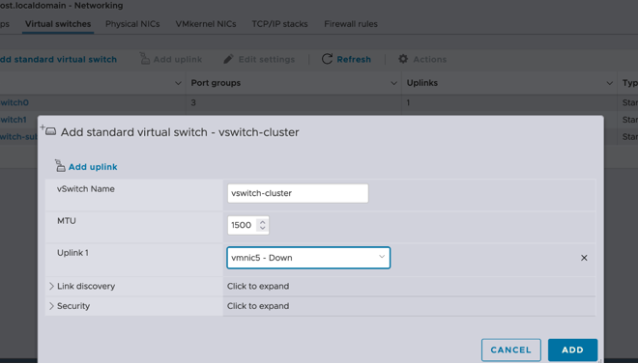This screenshot has height=364, width=638.
Task: Click the ADD button
Action: (572, 350)
